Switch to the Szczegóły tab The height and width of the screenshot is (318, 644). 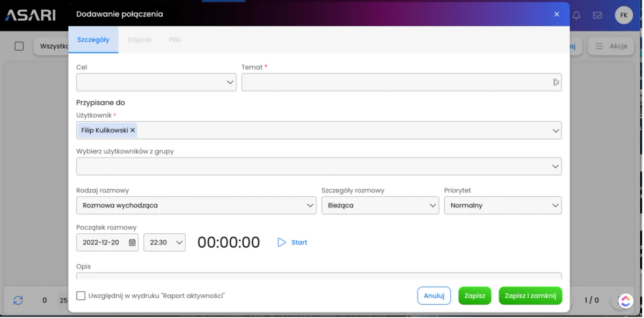[x=93, y=40]
